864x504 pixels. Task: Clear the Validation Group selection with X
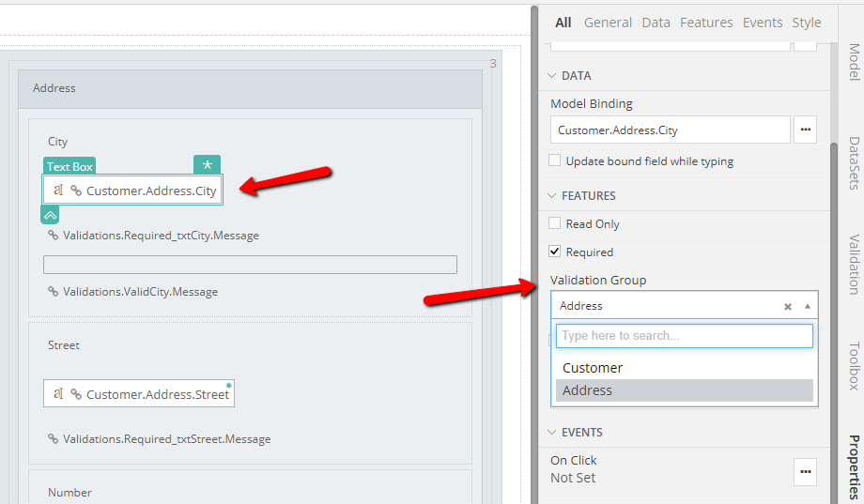[788, 306]
